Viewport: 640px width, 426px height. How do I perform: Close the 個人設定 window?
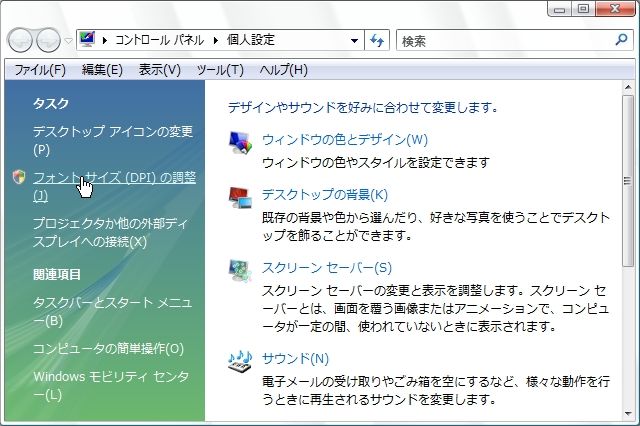(615, 9)
